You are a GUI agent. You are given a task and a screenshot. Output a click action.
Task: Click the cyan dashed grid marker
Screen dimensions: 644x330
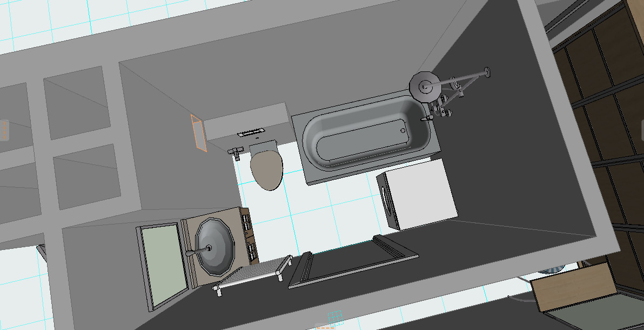tap(336, 315)
